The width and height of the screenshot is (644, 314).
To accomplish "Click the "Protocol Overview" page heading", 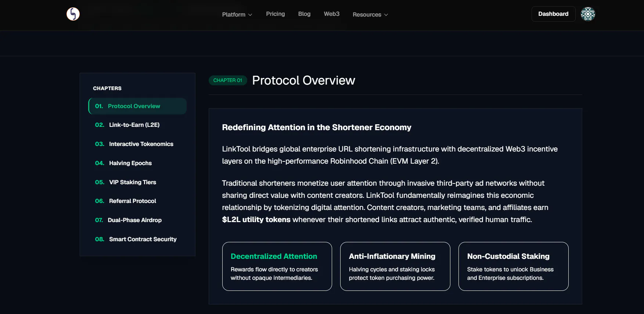I will coord(303,81).
